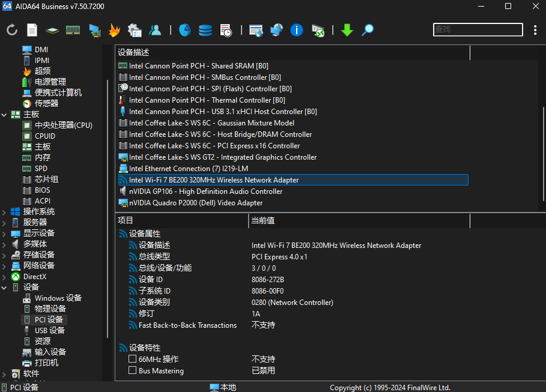Click the 设备描述 column header
The height and width of the screenshot is (392, 546).
coord(293,53)
